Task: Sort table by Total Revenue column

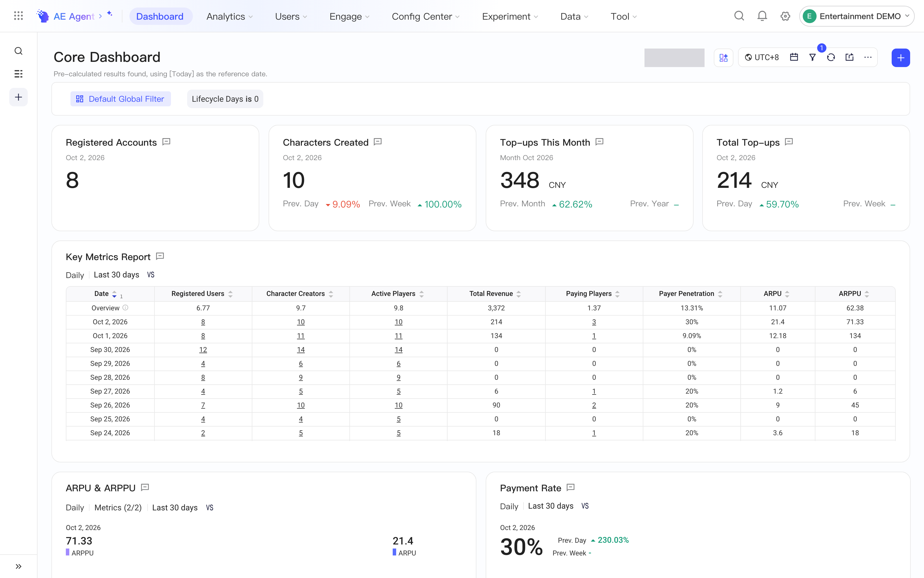Action: (x=519, y=294)
